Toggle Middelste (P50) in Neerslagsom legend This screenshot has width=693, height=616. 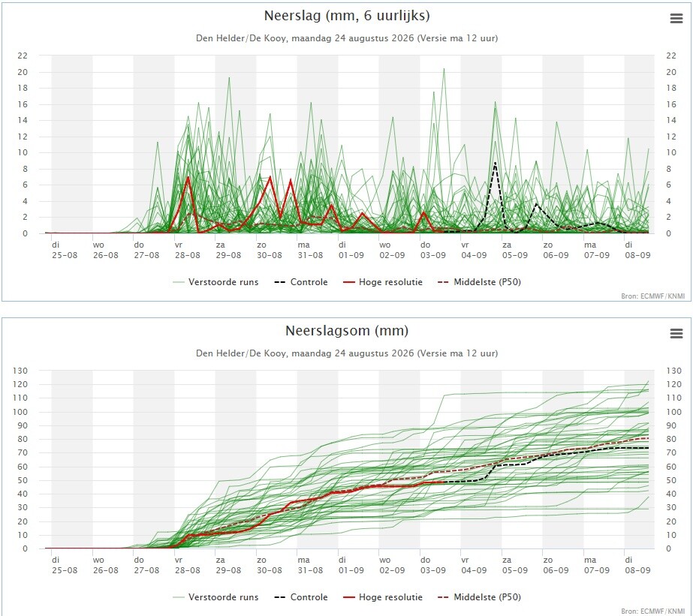click(x=479, y=597)
